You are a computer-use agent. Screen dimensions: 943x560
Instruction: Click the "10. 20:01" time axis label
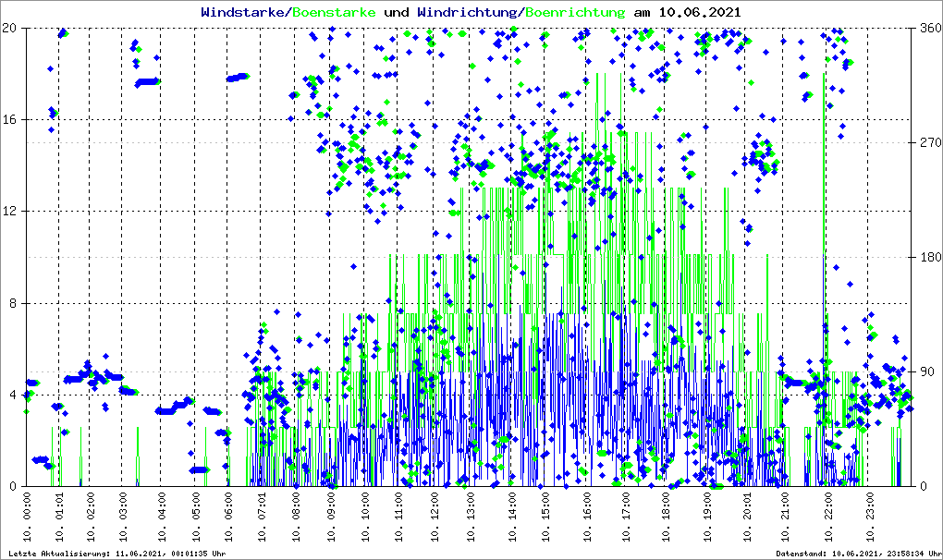click(747, 517)
